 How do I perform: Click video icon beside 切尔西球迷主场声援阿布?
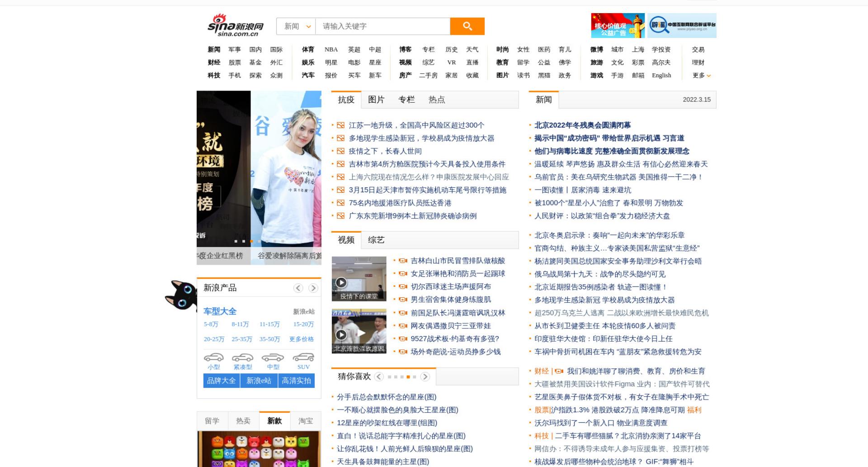point(403,287)
